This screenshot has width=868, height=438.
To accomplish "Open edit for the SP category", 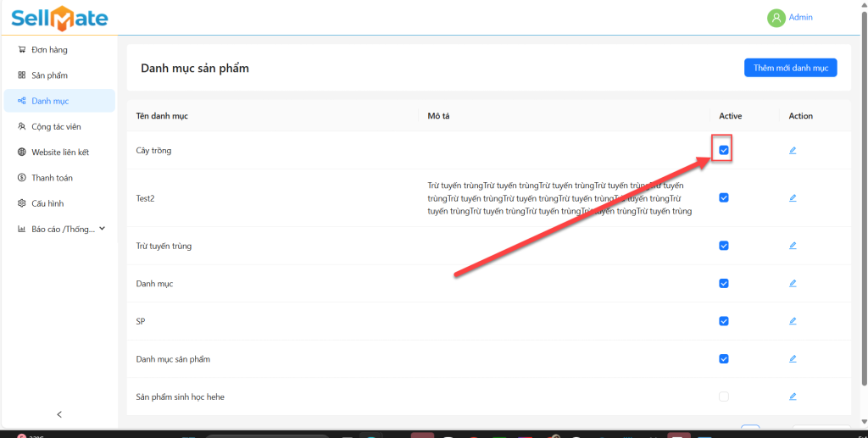I will [x=793, y=321].
